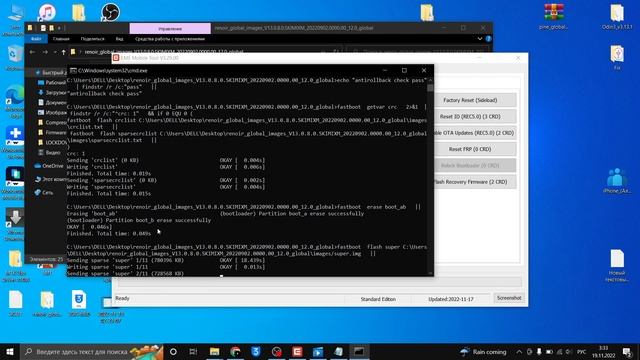This screenshot has height=360, width=640.
Task: Select the Управление contextual tab
Action: [170, 29]
